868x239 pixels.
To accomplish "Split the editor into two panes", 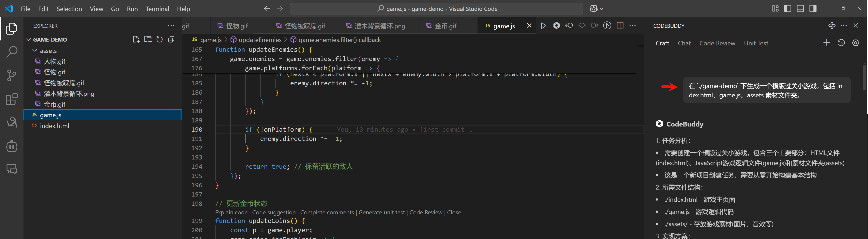I will click(620, 25).
